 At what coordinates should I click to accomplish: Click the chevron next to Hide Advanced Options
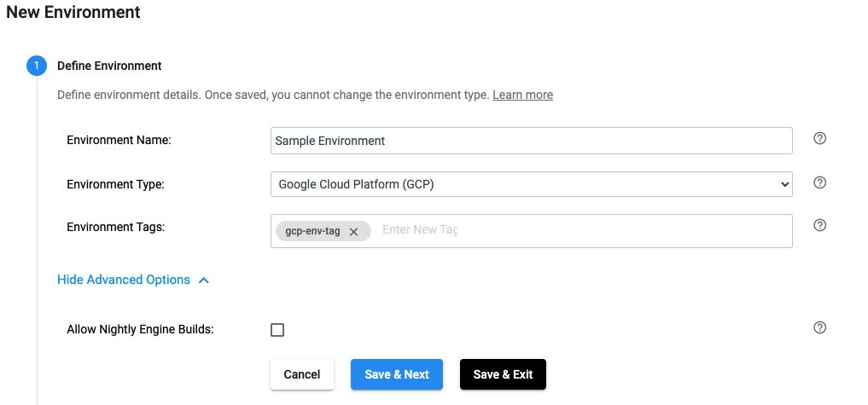pos(204,280)
